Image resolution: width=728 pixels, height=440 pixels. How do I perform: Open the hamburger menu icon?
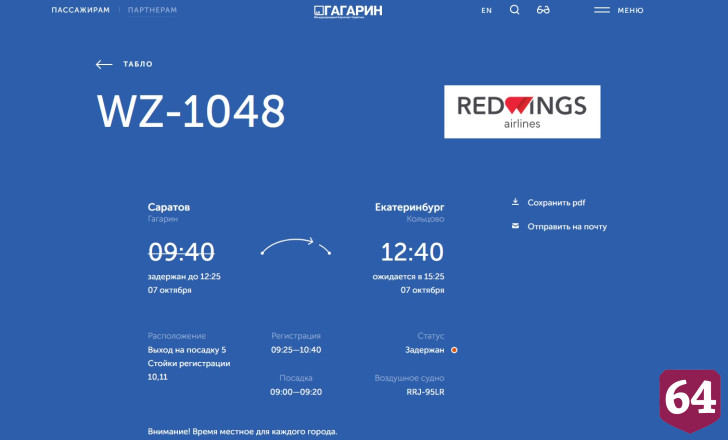pos(602,10)
